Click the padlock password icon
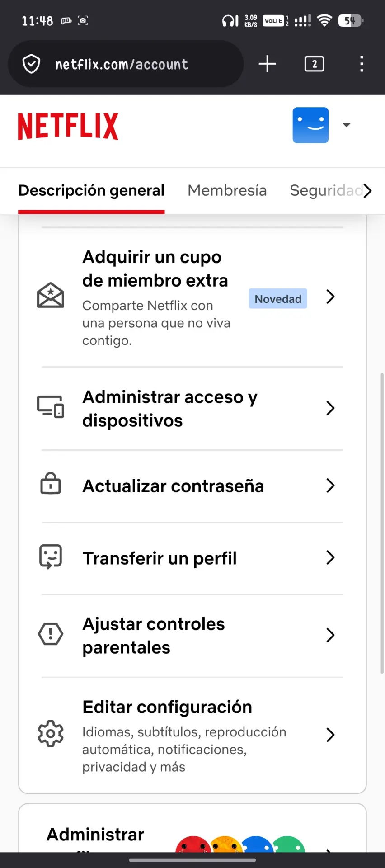385x868 pixels. point(51,483)
